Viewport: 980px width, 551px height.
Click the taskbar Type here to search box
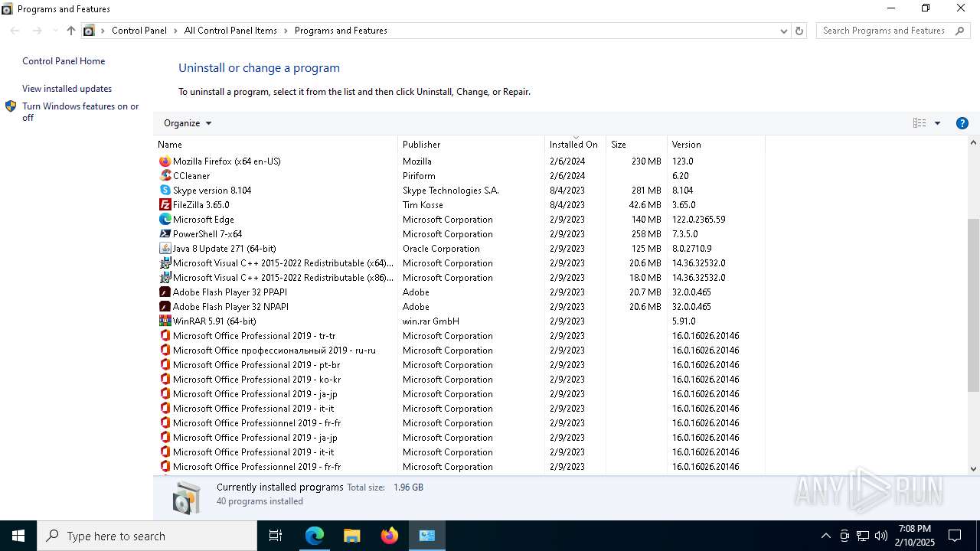click(147, 536)
